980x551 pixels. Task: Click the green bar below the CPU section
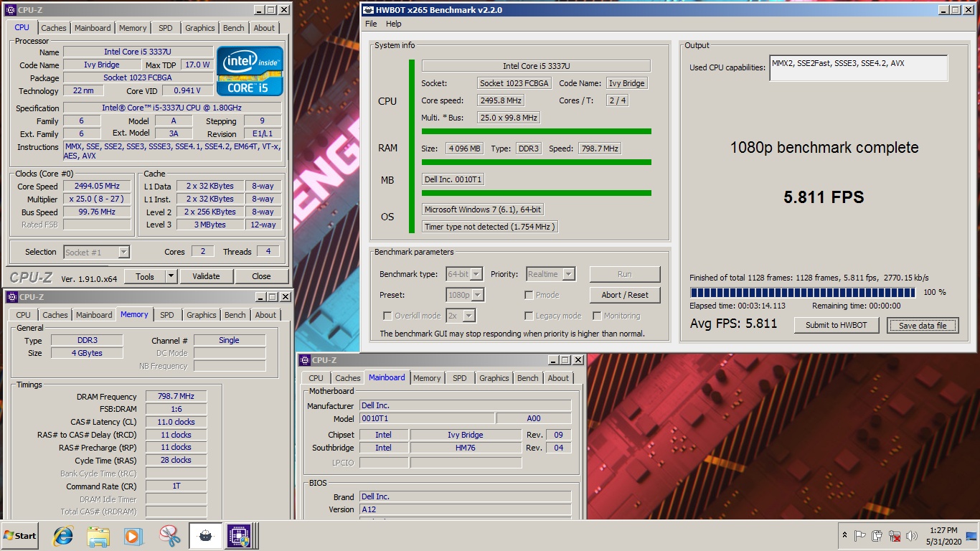point(537,131)
